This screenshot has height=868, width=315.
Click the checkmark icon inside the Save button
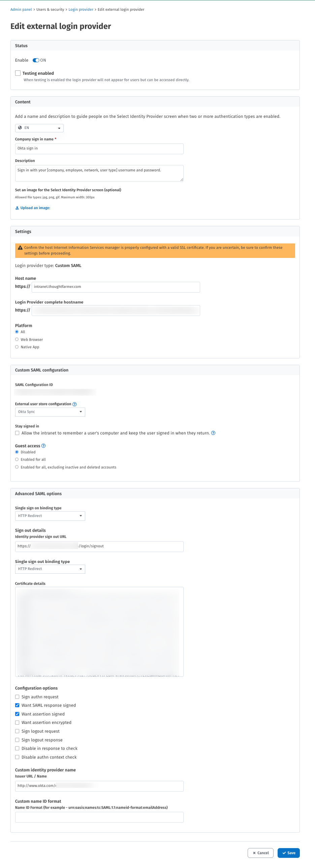coord(284,853)
